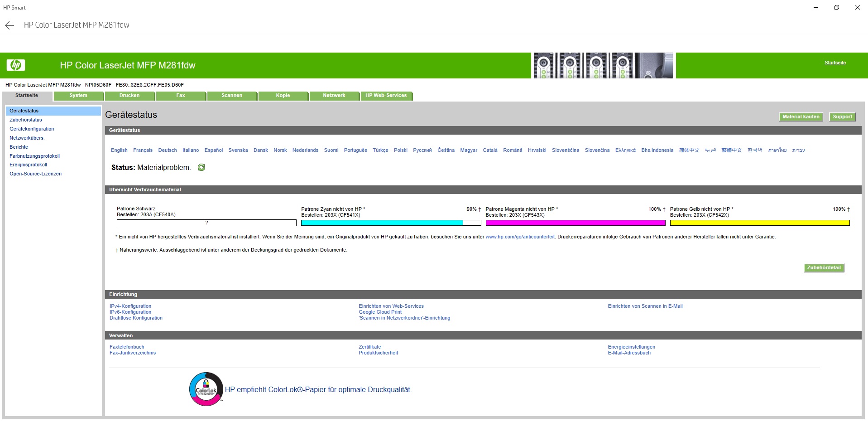The height and width of the screenshot is (427, 868).
Task: Maximize the HP Smart window
Action: (x=837, y=7)
